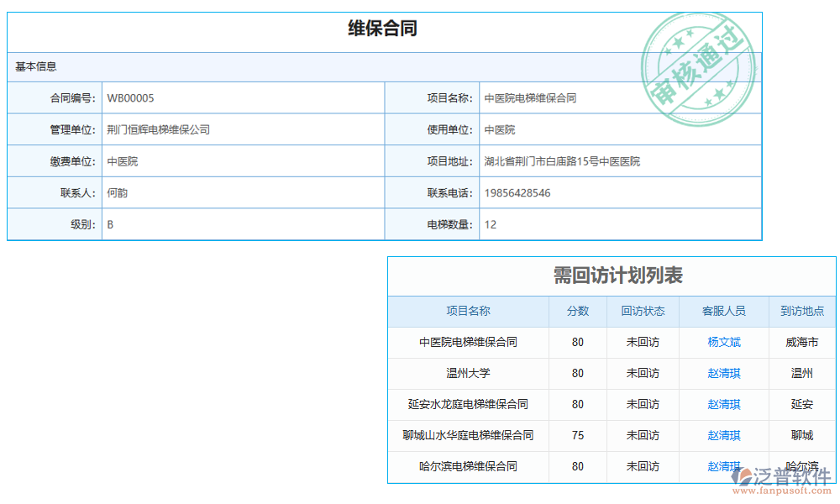Collapse the 基本信息 section header

coord(36,66)
